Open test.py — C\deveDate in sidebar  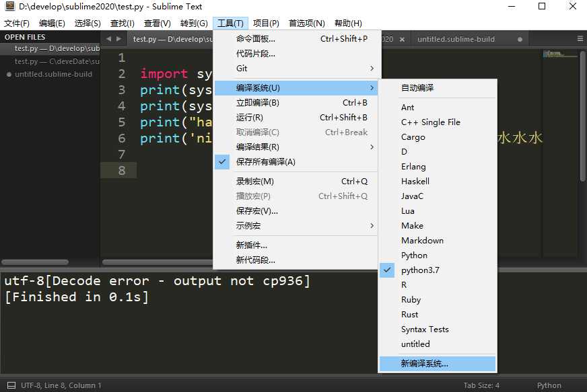tap(50, 61)
